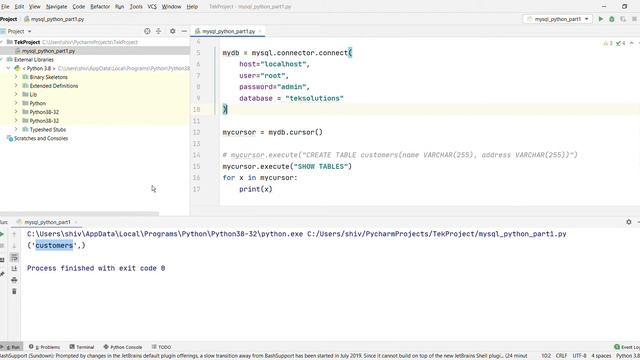Open the VCS menu
The width and height of the screenshot is (640, 360).
point(152,7)
